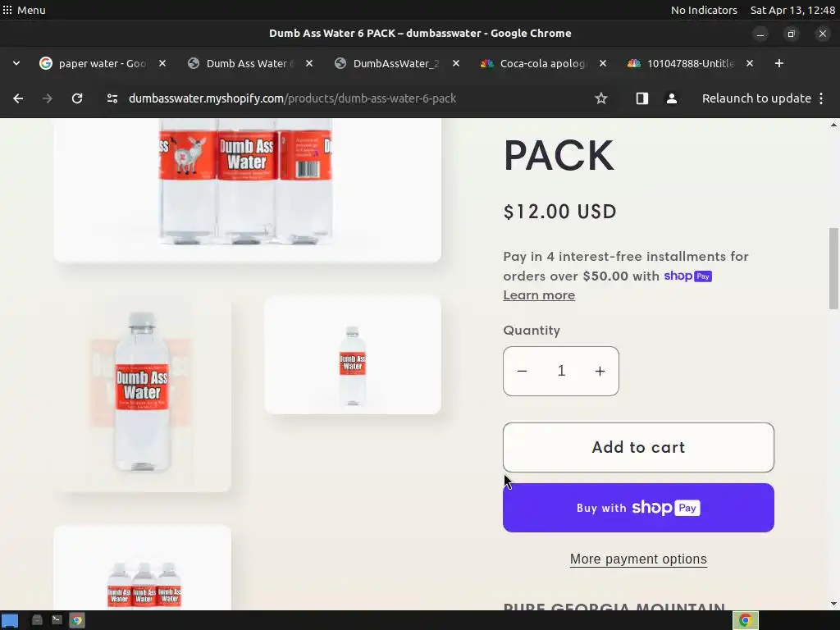Click scrollbar up arrow
840x630 pixels.
coord(833,125)
